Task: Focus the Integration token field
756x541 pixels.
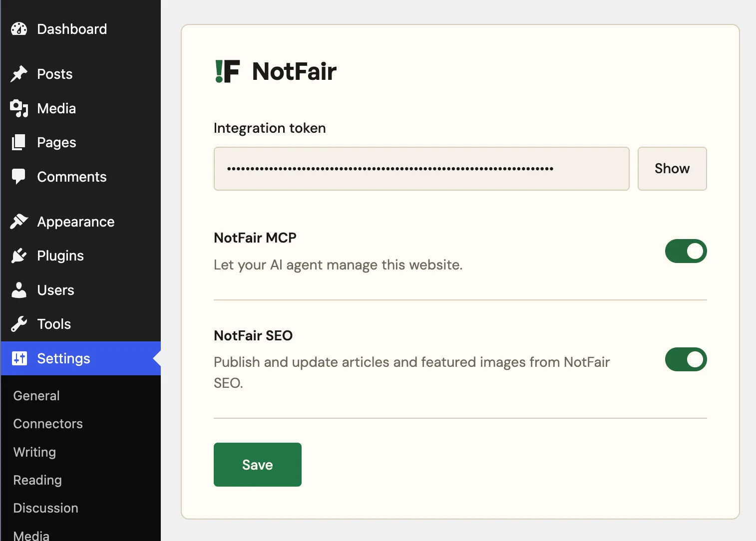Action: (x=421, y=169)
